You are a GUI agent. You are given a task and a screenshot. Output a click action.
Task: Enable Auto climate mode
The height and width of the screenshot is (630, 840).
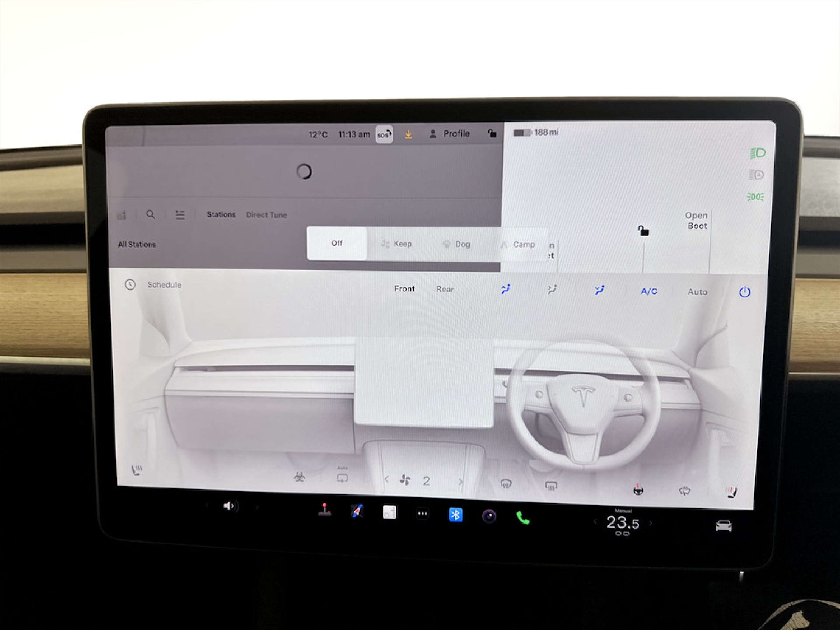tap(697, 291)
